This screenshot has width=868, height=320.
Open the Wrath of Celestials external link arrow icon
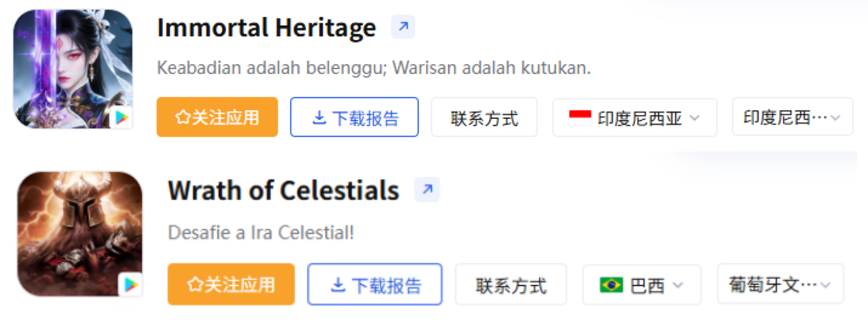coord(427,190)
